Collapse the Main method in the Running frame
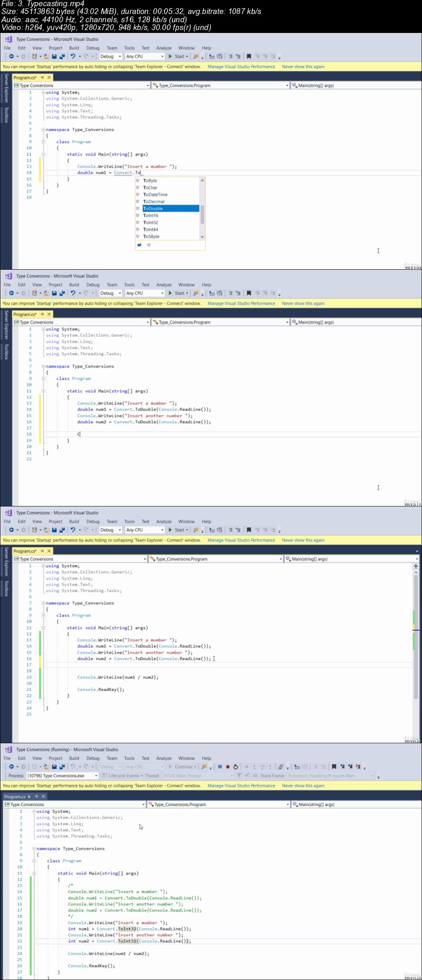This screenshot has width=422, height=980. click(x=34, y=873)
